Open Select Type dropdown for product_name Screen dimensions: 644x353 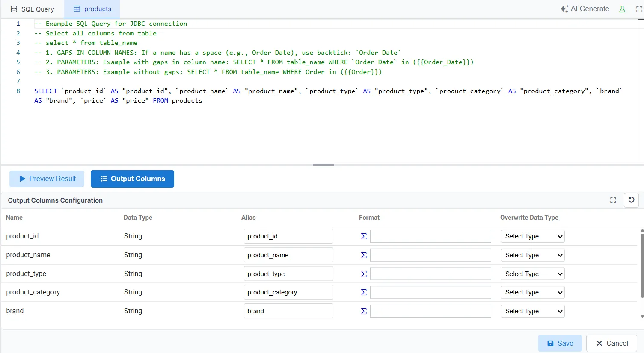click(x=532, y=255)
